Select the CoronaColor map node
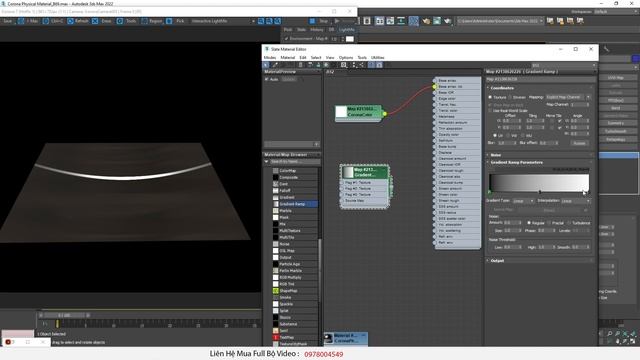Viewport: 640px width, 360px height. tap(359, 112)
